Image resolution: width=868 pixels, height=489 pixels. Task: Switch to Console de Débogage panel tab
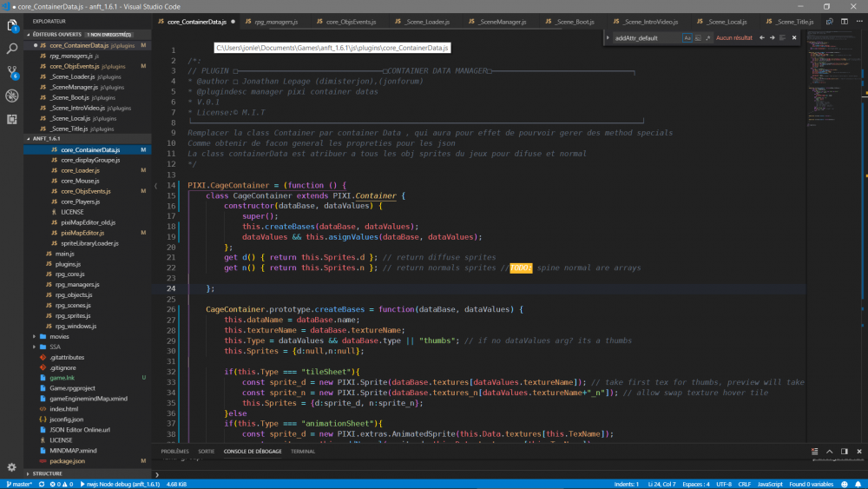[x=253, y=452]
